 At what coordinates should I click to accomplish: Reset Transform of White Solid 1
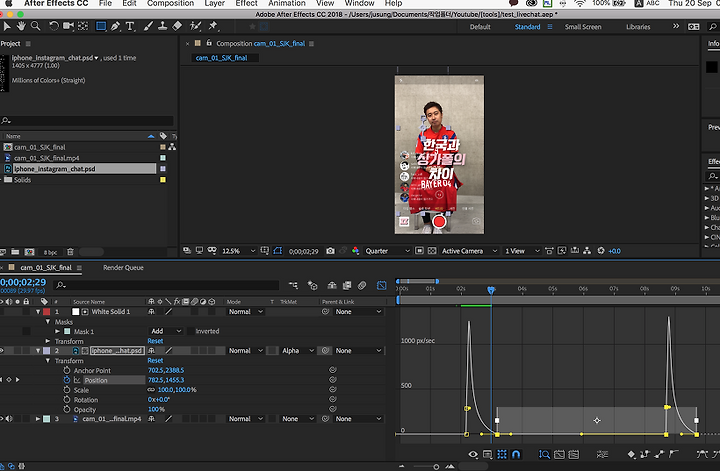click(x=155, y=341)
